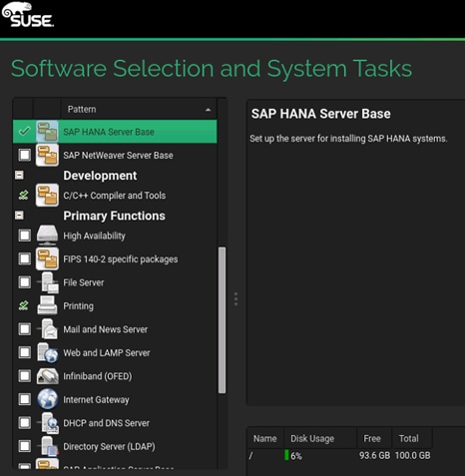Click the File Server icon
Image resolution: width=465 pixels, height=476 pixels.
[x=48, y=282]
